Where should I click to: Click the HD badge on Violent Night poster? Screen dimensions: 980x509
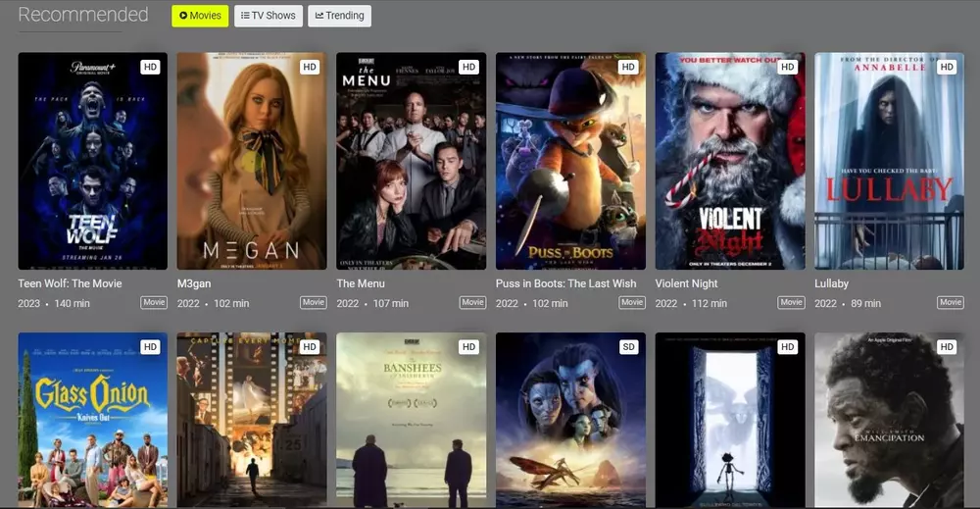click(788, 67)
